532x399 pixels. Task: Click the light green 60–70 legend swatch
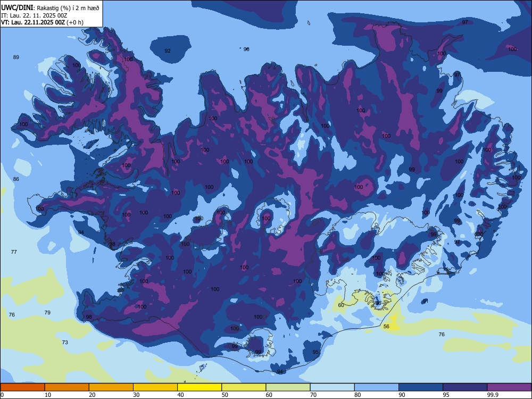(x=288, y=387)
